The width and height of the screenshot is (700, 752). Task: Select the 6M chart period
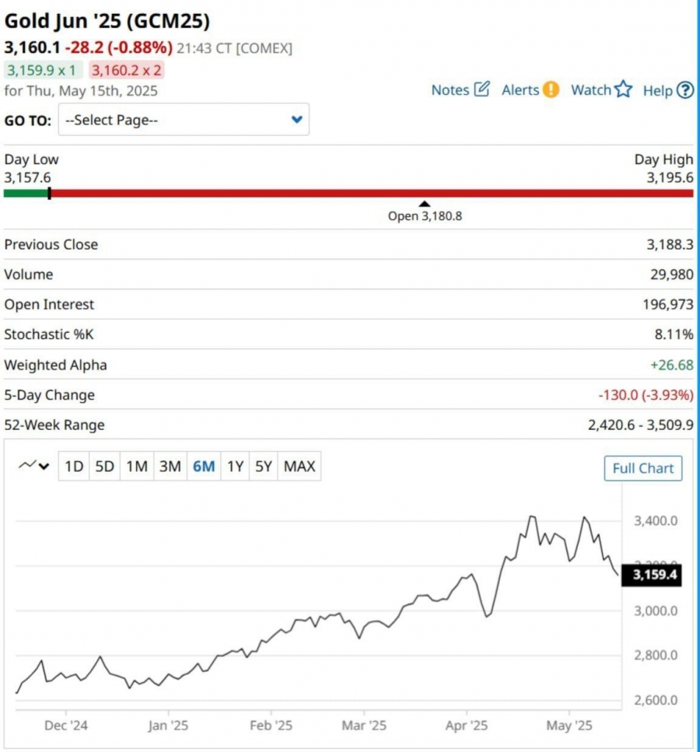pos(204,466)
